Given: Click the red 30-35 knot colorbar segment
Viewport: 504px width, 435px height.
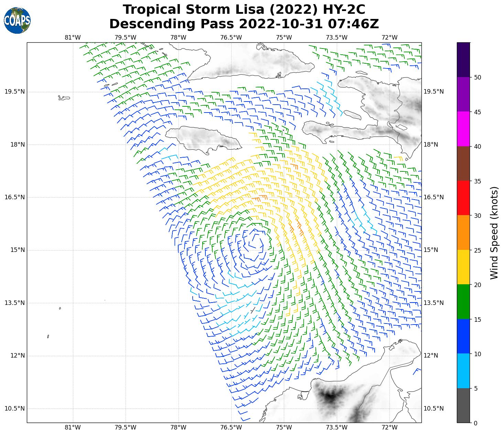Looking at the screenshot, I should pyautogui.click(x=463, y=198).
